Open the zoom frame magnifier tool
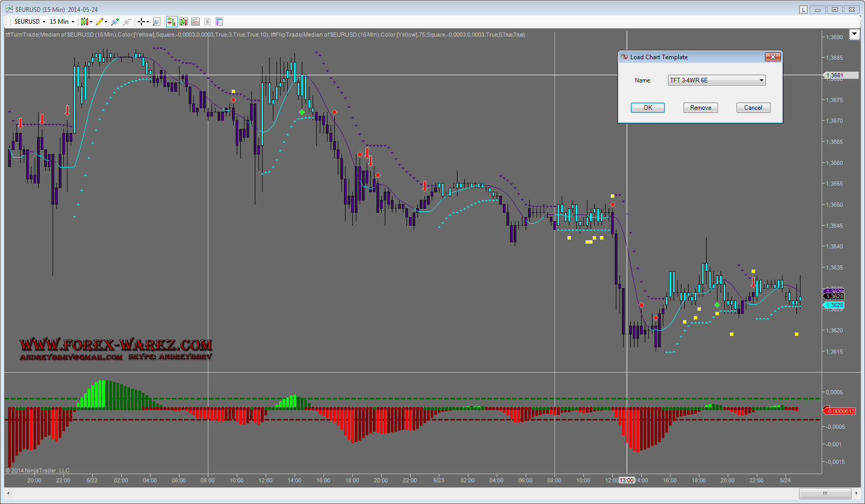865x504 pixels. point(156,22)
